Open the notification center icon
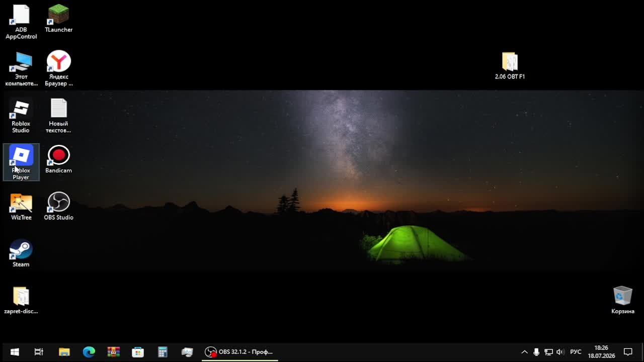The height and width of the screenshot is (362, 644). click(x=628, y=352)
